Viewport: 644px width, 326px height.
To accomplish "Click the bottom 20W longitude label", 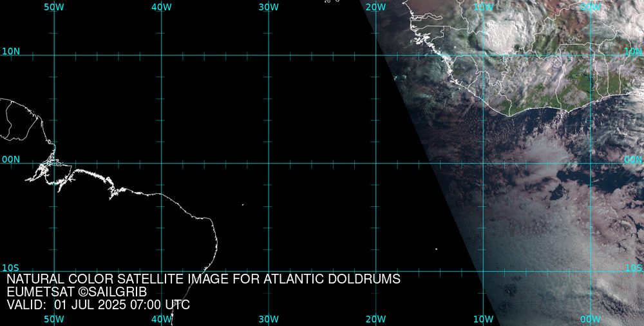I will point(376,319).
